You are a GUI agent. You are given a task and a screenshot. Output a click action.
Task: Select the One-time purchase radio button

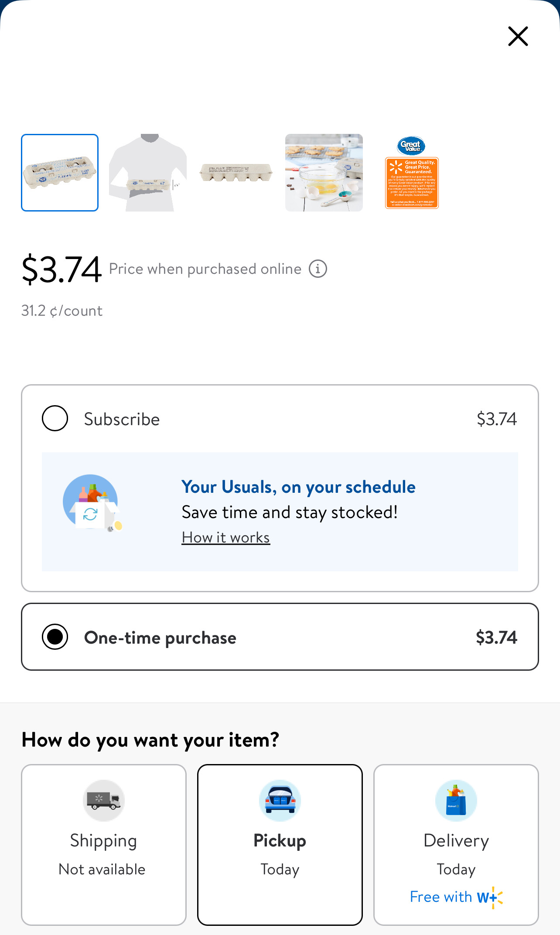point(55,637)
